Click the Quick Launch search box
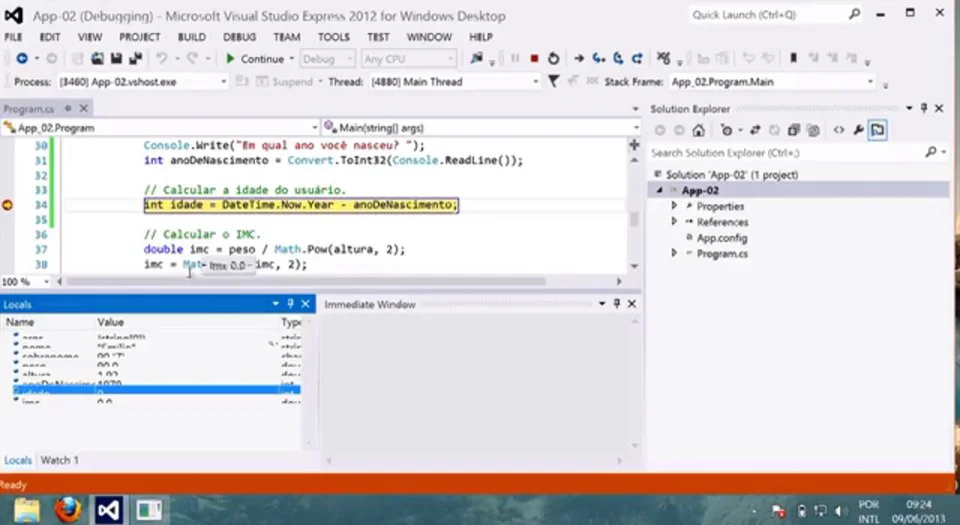Screen dimensions: 960x525 click(775, 15)
